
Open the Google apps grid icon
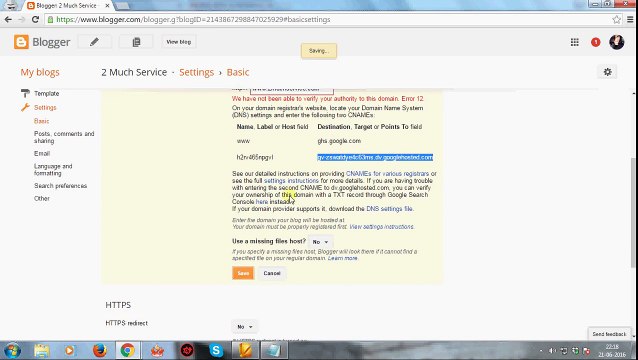[x=575, y=42]
